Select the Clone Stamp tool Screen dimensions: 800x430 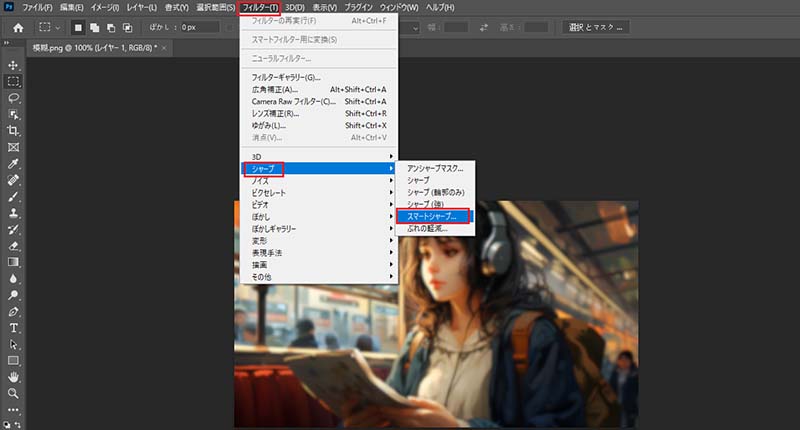point(13,213)
